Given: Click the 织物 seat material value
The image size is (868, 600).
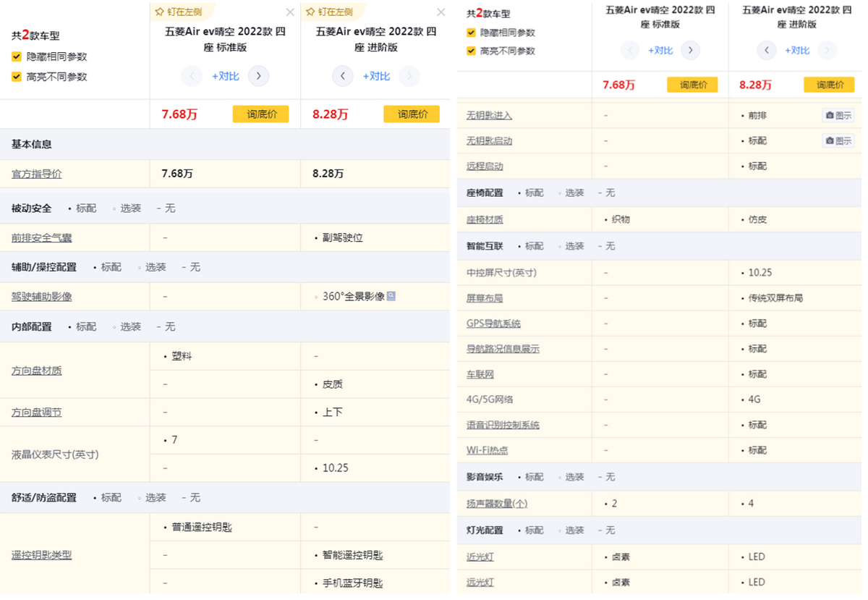Looking at the screenshot, I should 621,219.
